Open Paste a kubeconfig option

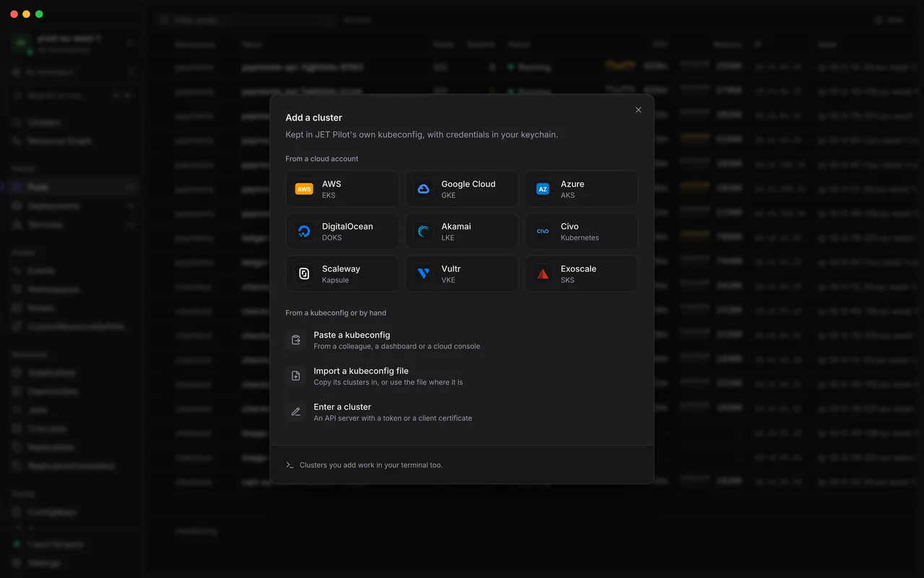pos(462,340)
